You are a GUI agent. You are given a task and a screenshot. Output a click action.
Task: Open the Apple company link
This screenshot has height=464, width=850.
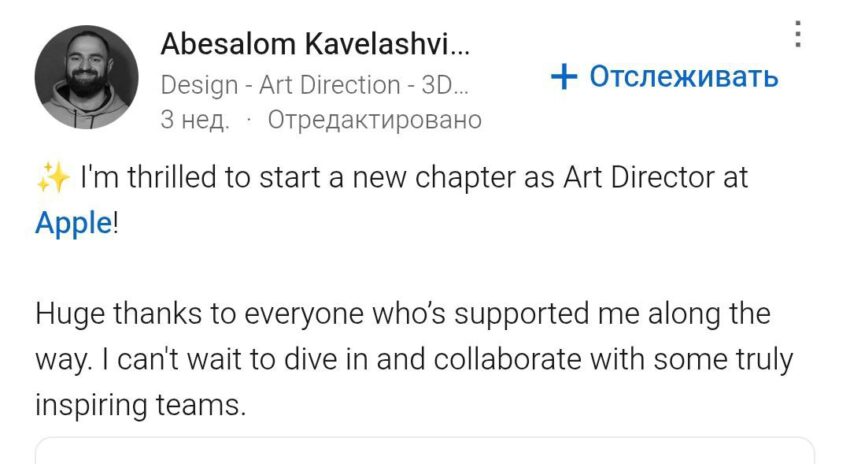point(73,223)
